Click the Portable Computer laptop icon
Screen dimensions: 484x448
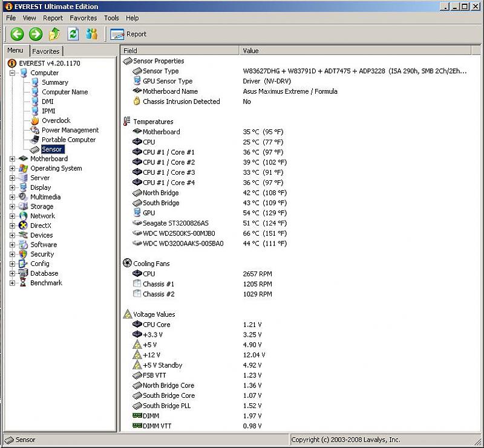click(35, 140)
